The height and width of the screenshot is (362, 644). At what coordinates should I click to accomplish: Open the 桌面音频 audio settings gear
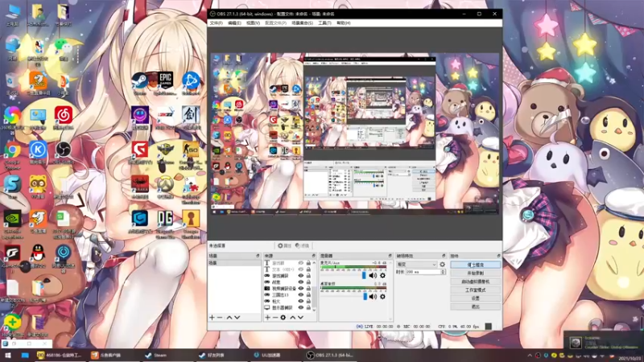click(x=382, y=296)
